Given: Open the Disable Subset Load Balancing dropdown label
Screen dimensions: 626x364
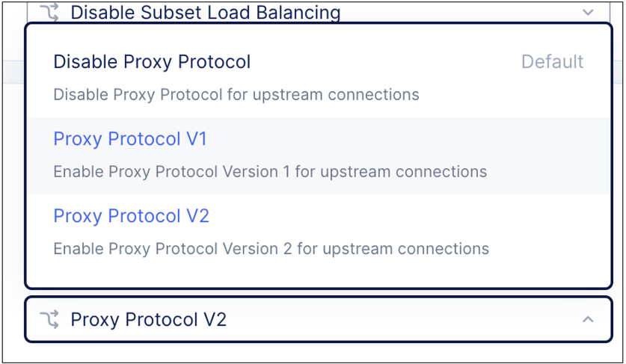Looking at the screenshot, I should [205, 12].
